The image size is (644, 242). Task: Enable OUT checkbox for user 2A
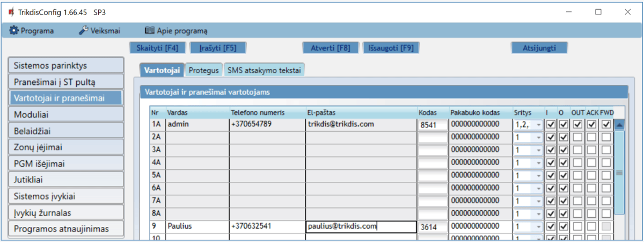[x=577, y=137]
